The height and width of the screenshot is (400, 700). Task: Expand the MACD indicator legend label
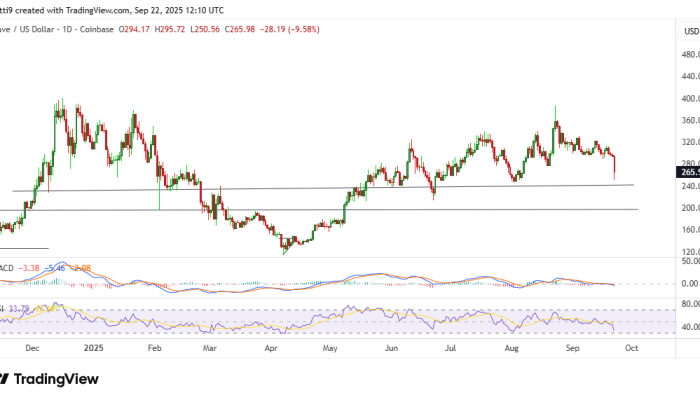[x=6, y=268]
